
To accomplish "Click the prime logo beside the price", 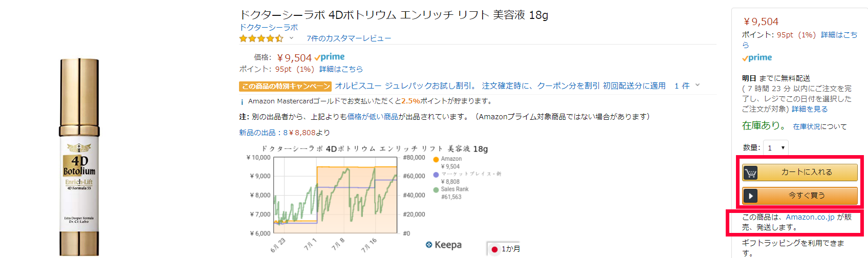I will [x=330, y=57].
